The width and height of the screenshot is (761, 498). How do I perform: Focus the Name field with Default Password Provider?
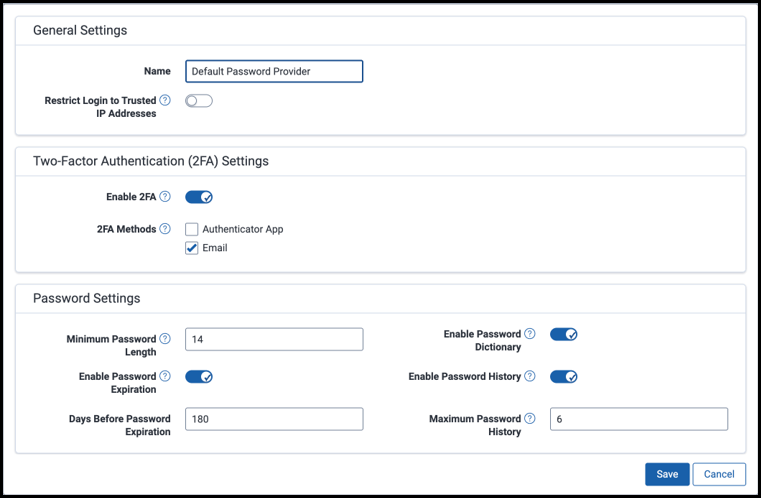(274, 71)
